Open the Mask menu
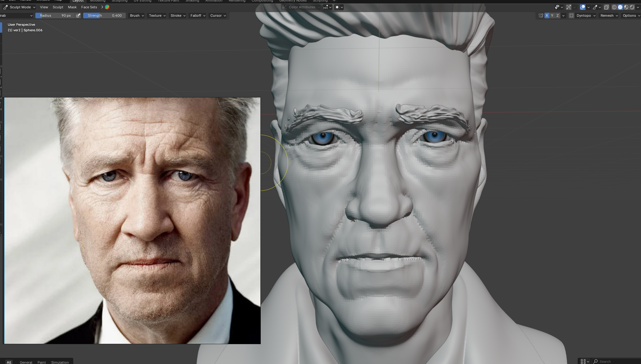Viewport: 641px width, 364px height. (72, 7)
